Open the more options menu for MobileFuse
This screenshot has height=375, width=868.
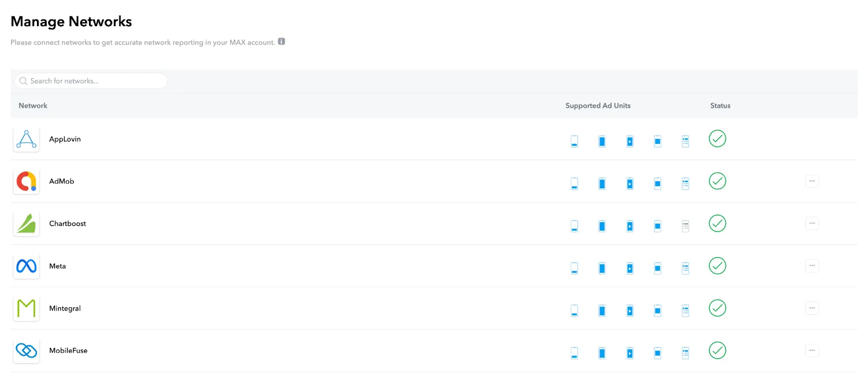(812, 350)
